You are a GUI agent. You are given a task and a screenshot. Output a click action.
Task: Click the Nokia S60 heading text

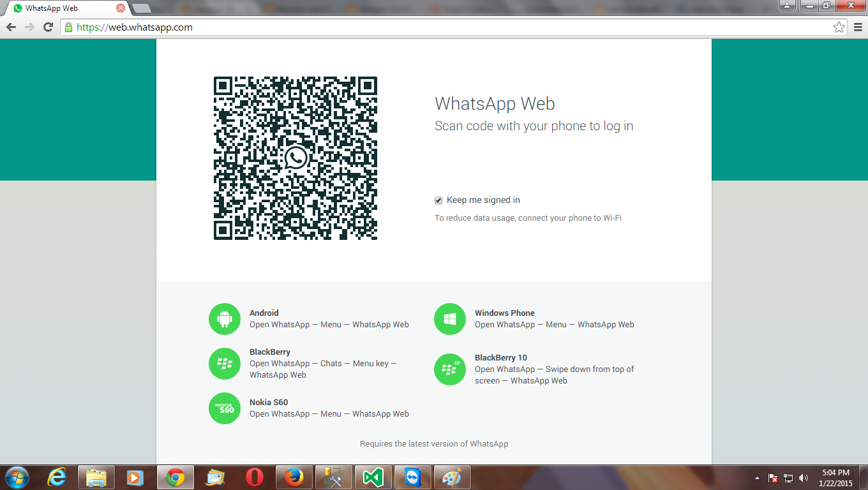[x=269, y=403]
